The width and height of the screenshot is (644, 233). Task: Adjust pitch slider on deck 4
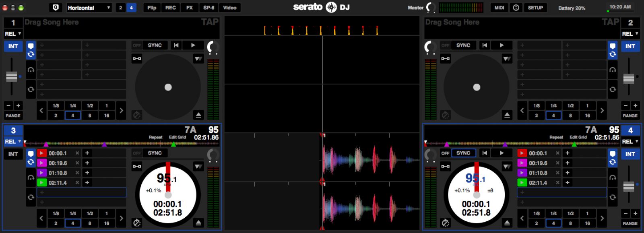coord(629,186)
